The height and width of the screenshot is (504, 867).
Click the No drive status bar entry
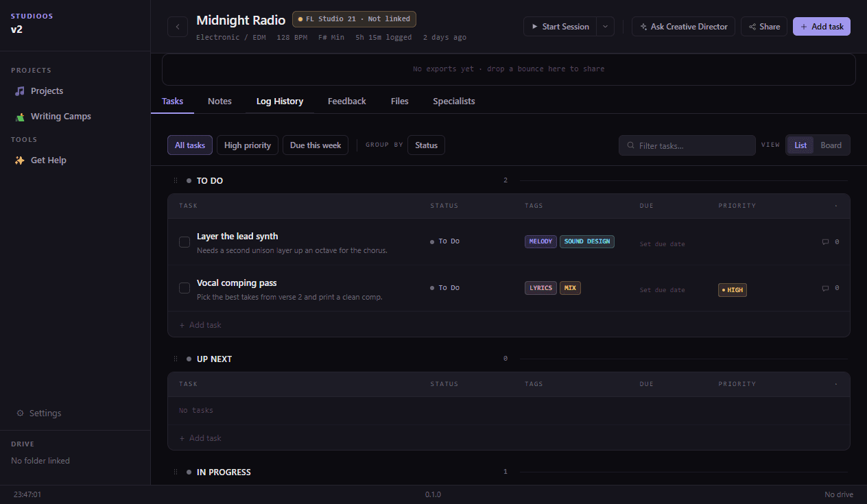[839, 494]
